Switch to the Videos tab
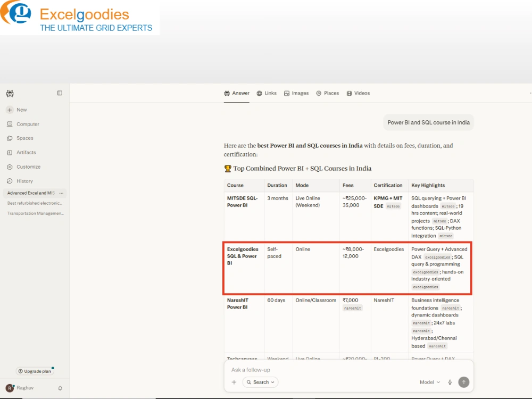Image resolution: width=532 pixels, height=399 pixels. pyautogui.click(x=358, y=93)
